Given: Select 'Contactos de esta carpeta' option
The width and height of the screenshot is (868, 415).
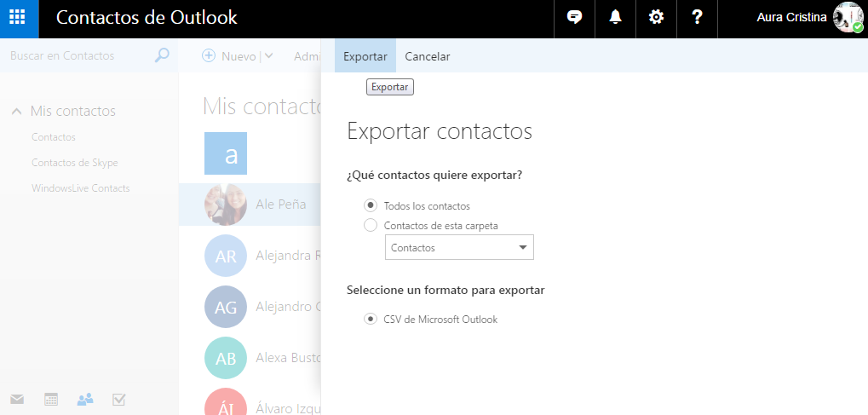Looking at the screenshot, I should pos(371,226).
